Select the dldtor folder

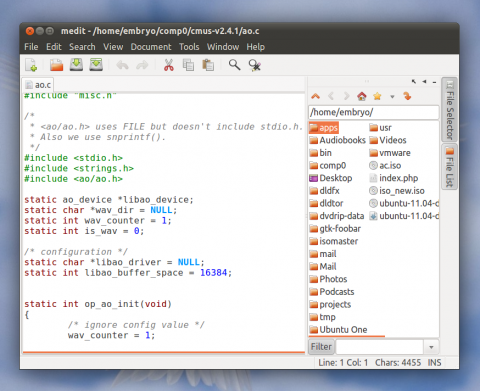326,203
